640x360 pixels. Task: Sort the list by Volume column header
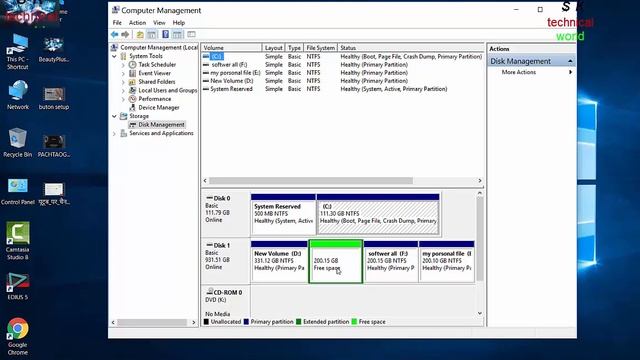(231, 48)
